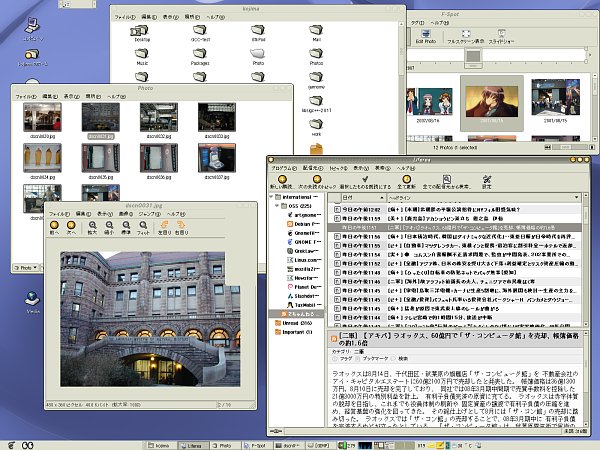Select the Debian feed in Liferea
Image resolution: width=600 pixels, height=450 pixels.
pos(304,224)
